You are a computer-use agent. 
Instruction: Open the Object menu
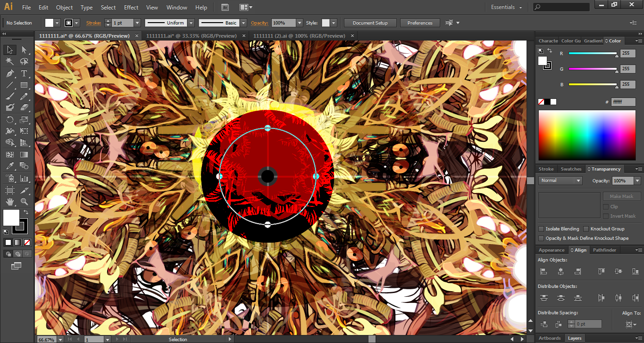pyautogui.click(x=64, y=8)
